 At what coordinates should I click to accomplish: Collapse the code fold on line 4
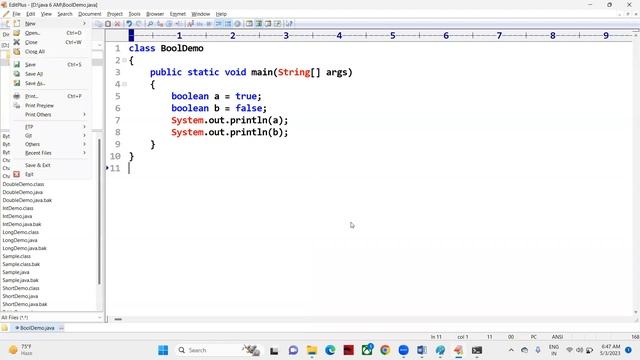click(x=124, y=84)
